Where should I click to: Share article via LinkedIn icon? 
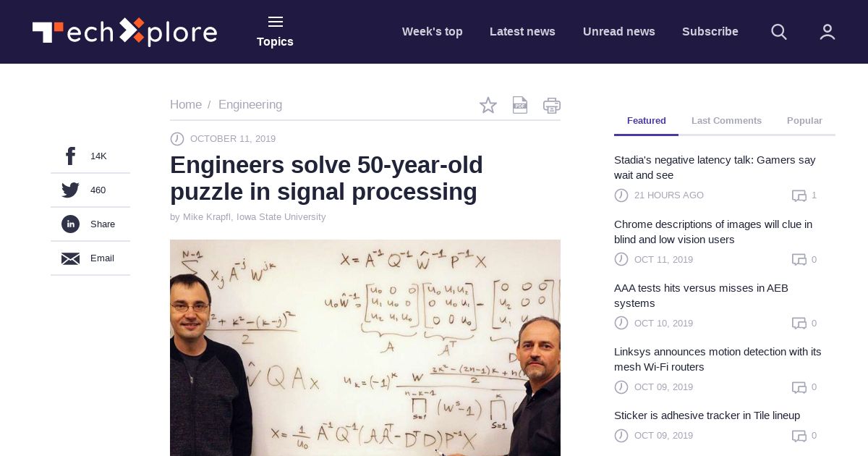[x=70, y=224]
